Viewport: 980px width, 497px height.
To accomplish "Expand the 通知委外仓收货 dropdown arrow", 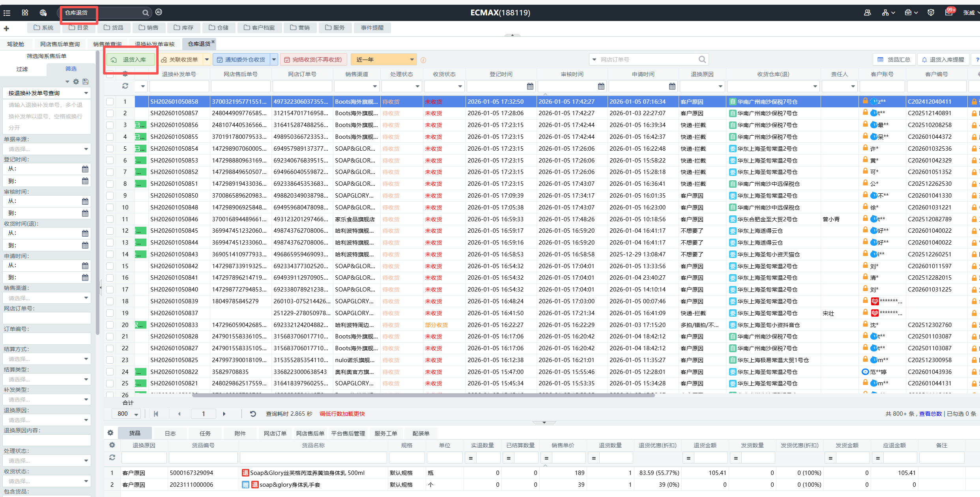I will pyautogui.click(x=274, y=60).
